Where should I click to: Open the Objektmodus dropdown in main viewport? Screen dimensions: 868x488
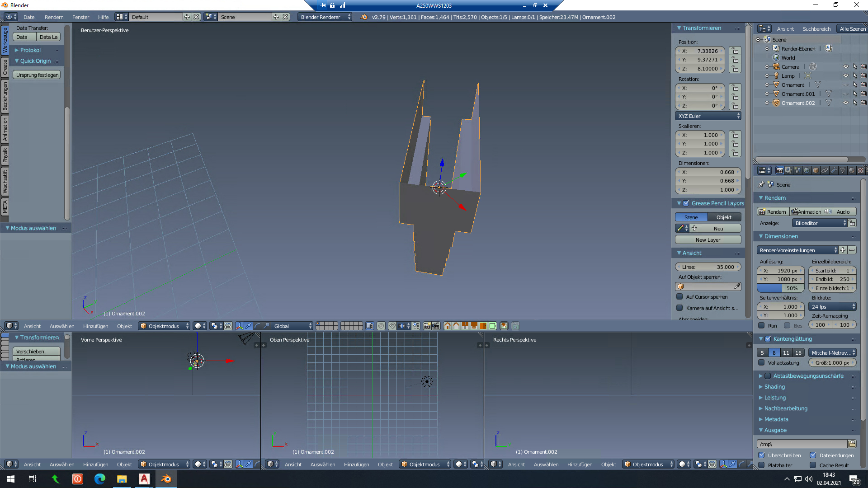tap(164, 326)
